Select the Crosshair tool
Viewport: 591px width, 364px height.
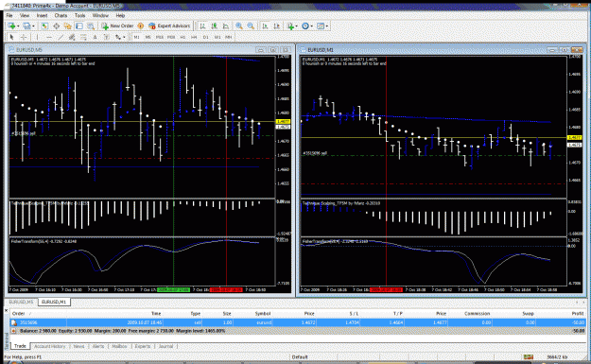(24, 37)
